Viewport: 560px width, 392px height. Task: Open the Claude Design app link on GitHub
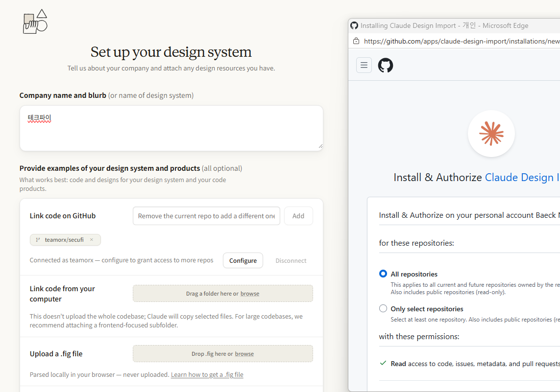click(x=522, y=177)
